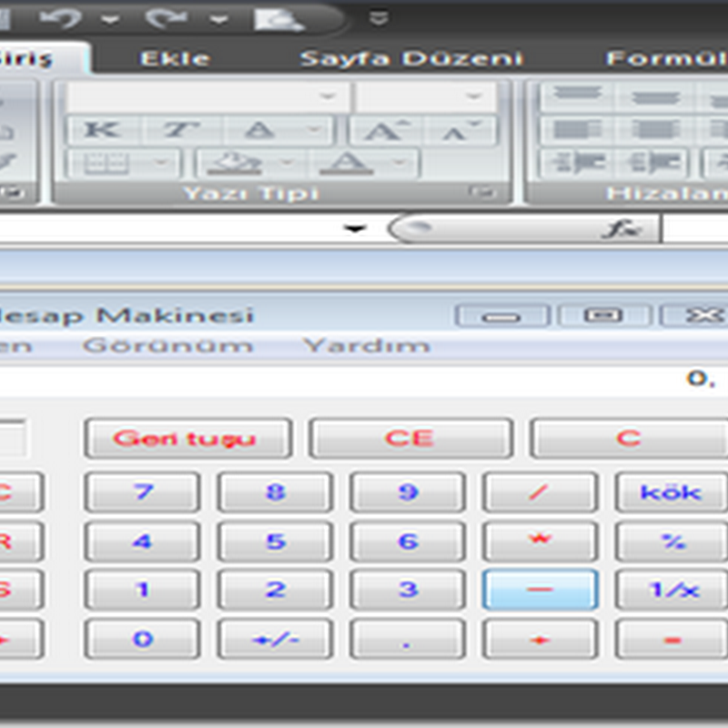This screenshot has height=728, width=728.
Task: Open the Name Box dropdown arrow
Action: 355,228
